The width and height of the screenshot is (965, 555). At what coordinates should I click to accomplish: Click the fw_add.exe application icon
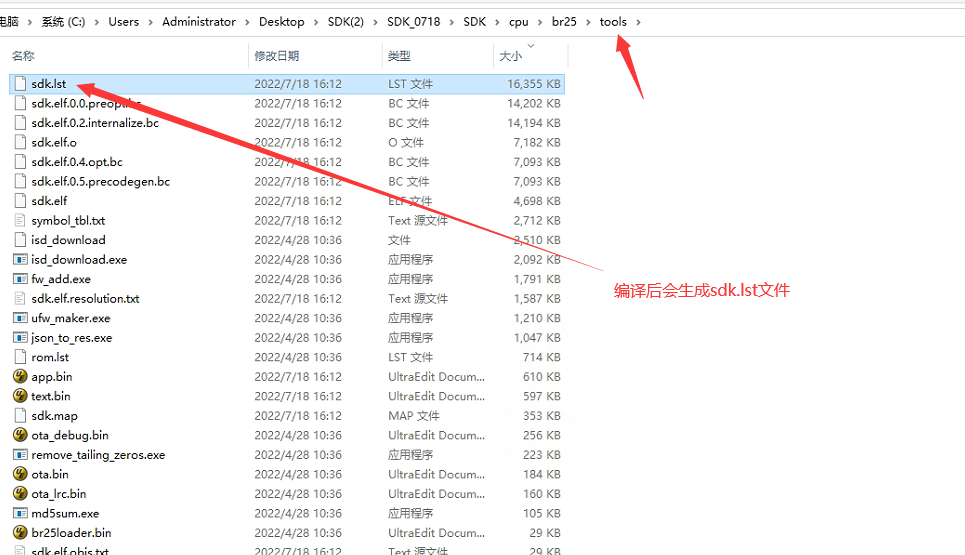coord(20,279)
